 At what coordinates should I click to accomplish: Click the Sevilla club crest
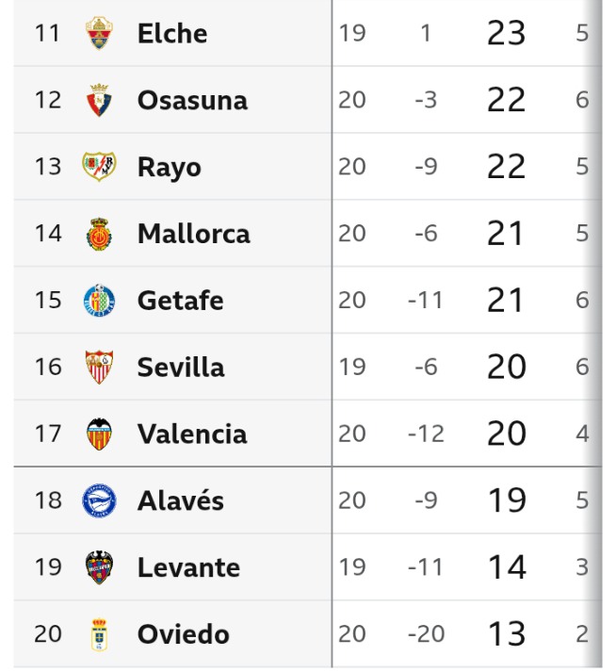[x=98, y=368]
